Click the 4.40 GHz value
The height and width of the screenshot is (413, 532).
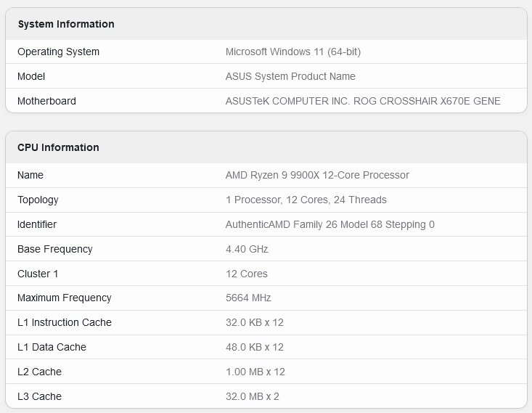click(247, 250)
